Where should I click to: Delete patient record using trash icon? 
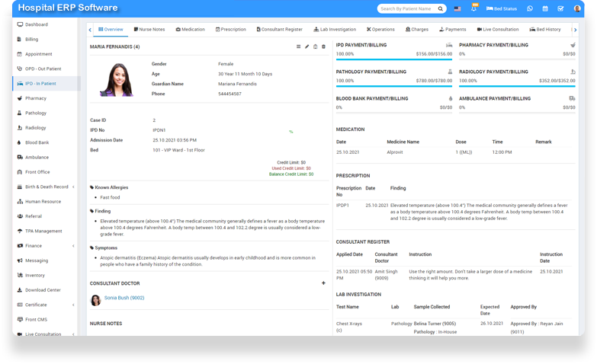[323, 46]
